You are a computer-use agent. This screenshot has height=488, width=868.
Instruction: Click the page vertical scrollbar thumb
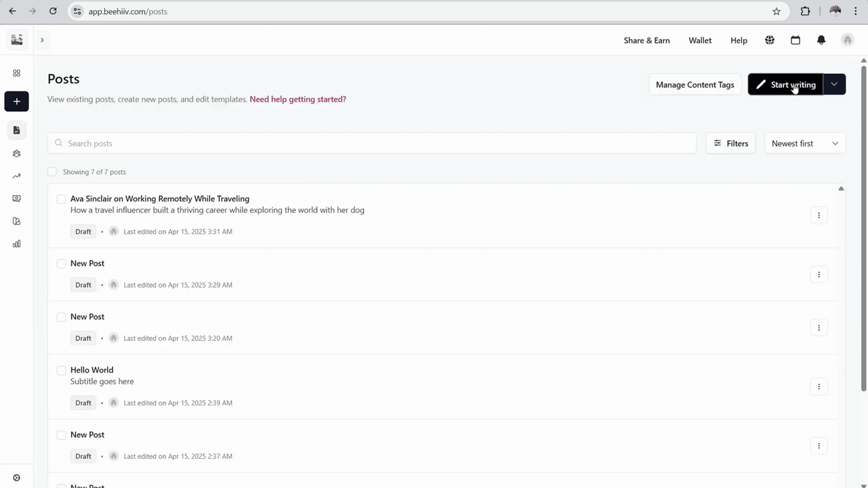click(864, 228)
